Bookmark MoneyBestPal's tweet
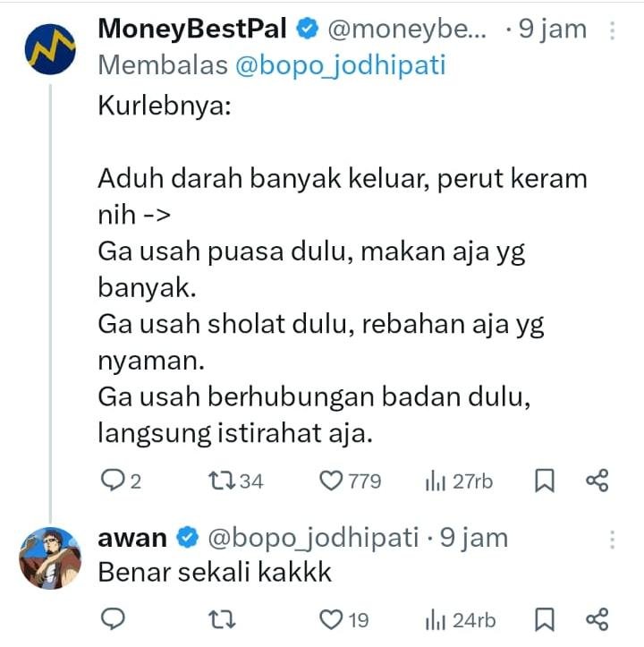This screenshot has width=644, height=647. point(545,481)
